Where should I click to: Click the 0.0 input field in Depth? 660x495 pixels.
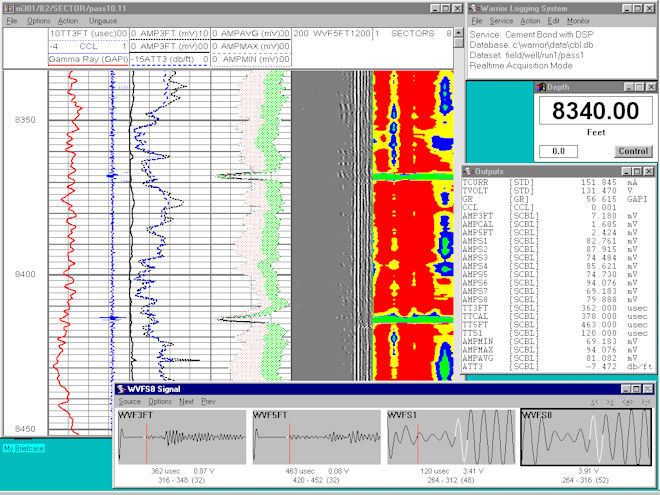coord(558,151)
